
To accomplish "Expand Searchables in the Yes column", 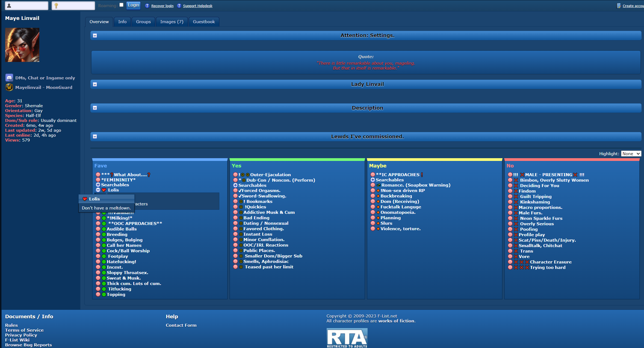I will (235, 185).
